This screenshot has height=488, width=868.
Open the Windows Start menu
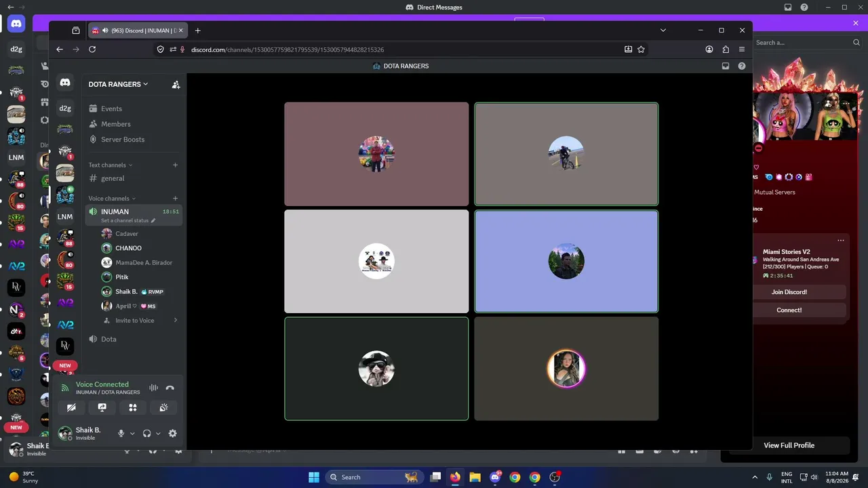pos(314,477)
